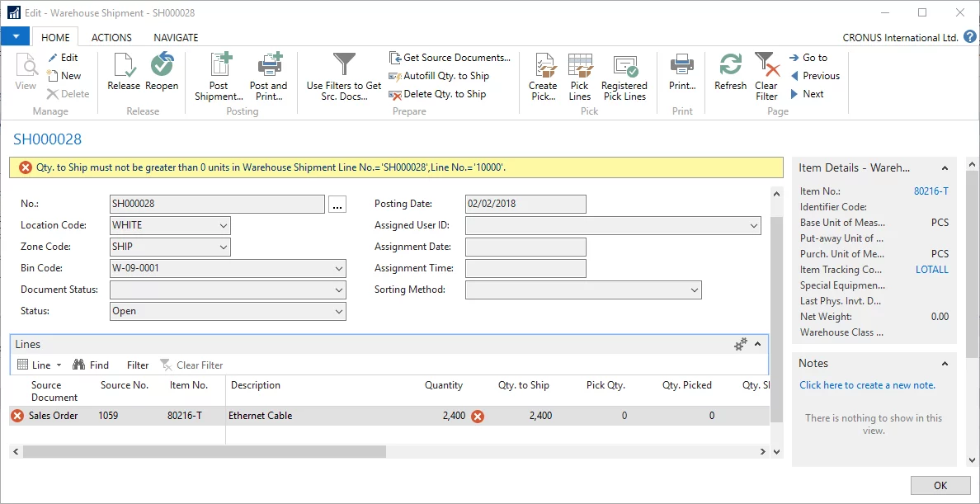Viewport: 980px width, 504px height.
Task: Open Use Filters to Get Src. Docs.
Action: point(344,76)
